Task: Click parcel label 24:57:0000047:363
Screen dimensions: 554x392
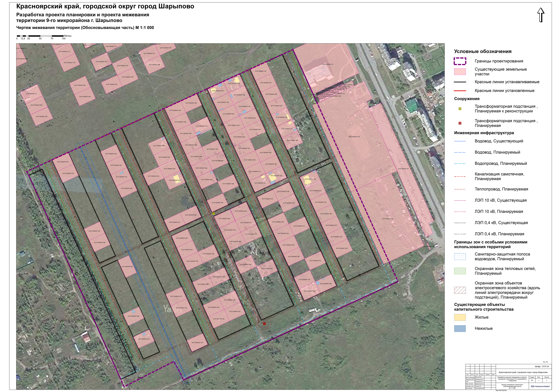Action: click(175, 111)
